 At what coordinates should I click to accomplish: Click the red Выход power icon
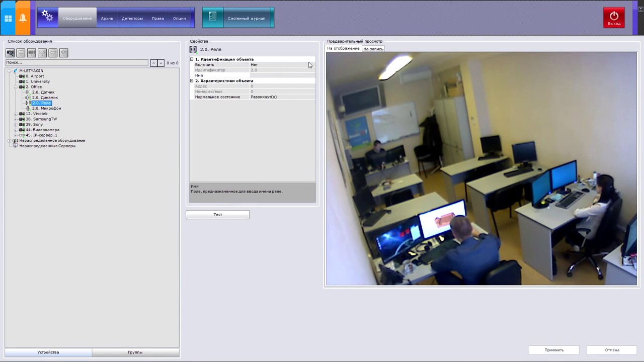point(614,17)
